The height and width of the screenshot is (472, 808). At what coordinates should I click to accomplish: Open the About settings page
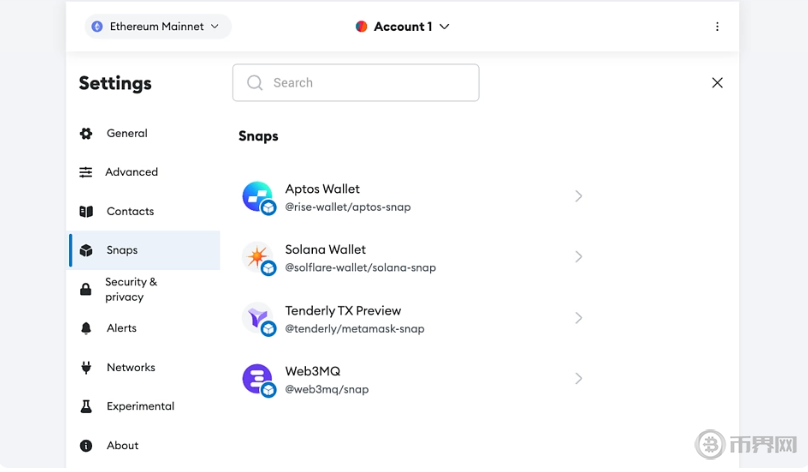[x=122, y=446]
